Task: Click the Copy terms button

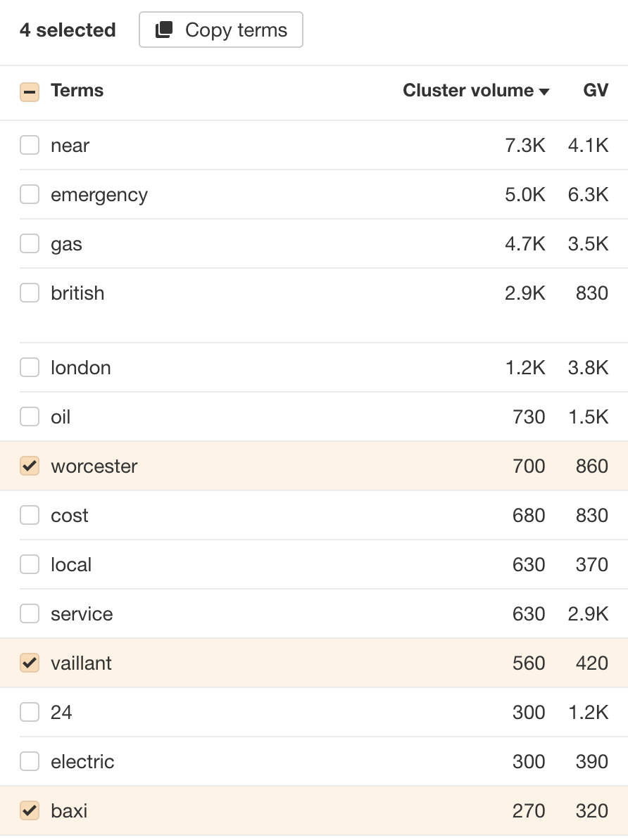Action: click(x=221, y=30)
